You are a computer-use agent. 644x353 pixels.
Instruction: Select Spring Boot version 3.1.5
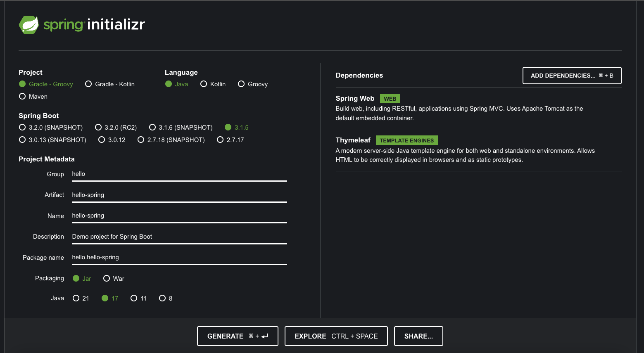point(237,128)
